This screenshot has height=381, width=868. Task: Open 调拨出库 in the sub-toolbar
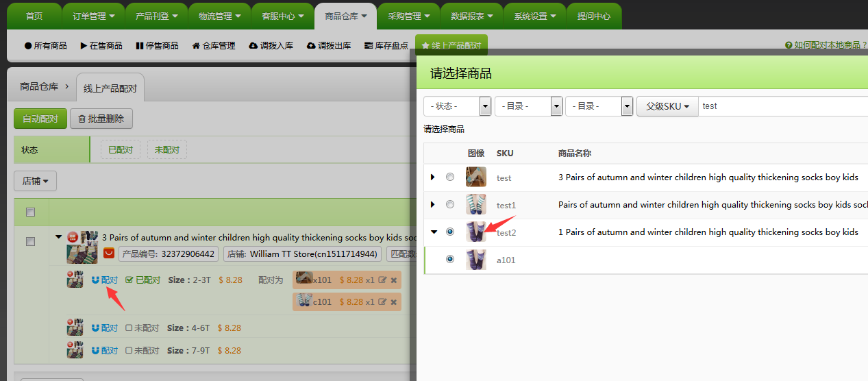(329, 45)
